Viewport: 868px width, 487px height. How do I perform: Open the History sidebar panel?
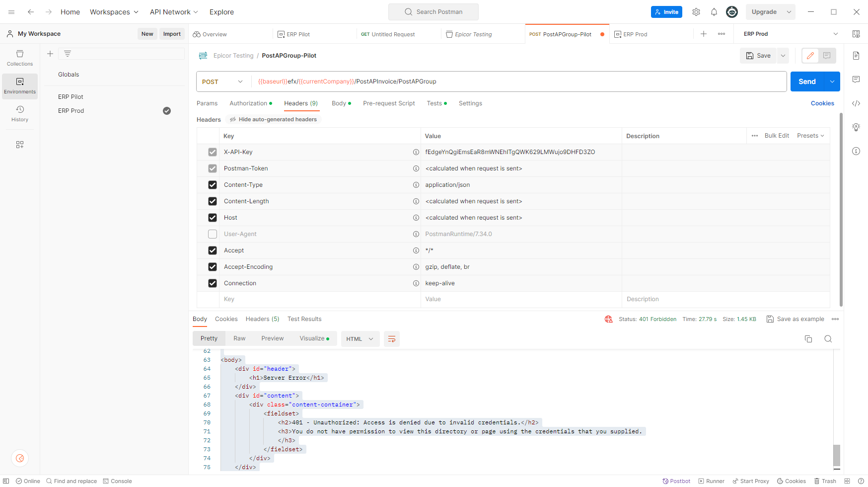20,113
